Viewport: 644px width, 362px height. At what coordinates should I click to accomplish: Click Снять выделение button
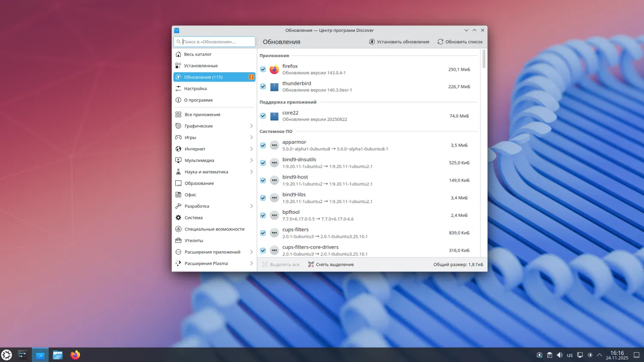pyautogui.click(x=331, y=265)
